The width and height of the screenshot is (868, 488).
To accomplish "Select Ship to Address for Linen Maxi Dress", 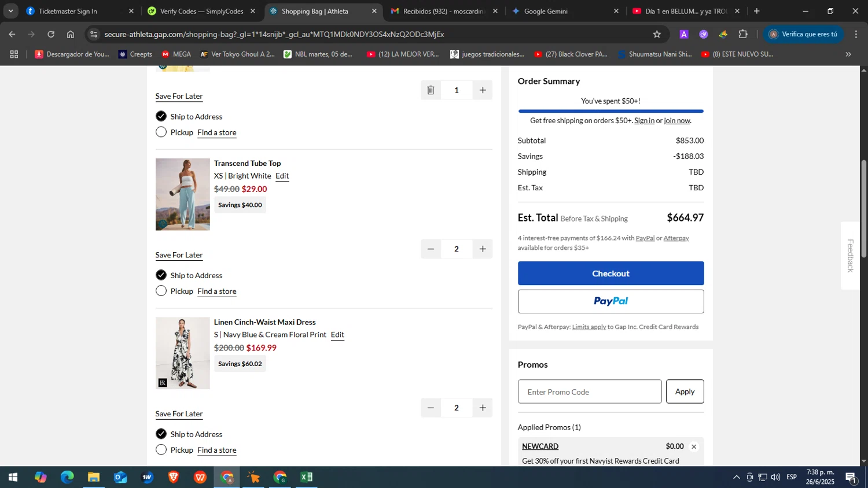I will (x=161, y=434).
